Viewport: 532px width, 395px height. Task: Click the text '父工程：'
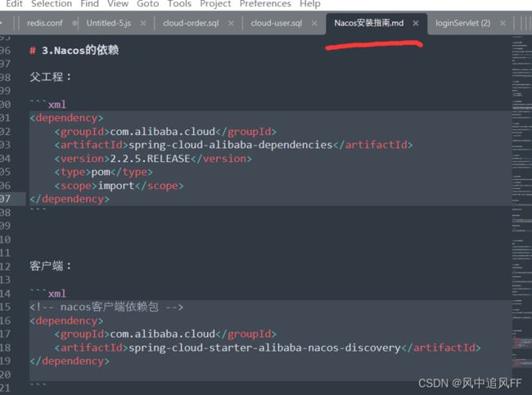[51, 77]
